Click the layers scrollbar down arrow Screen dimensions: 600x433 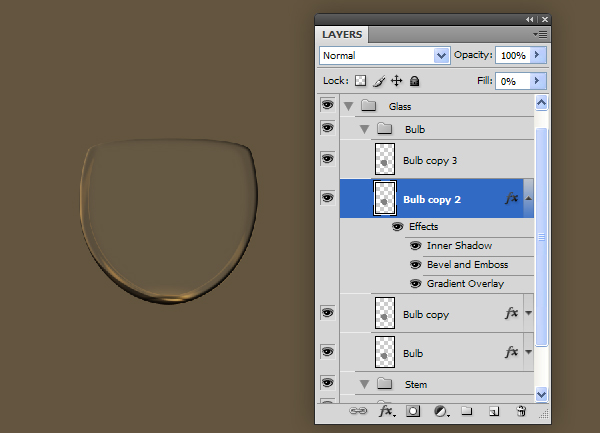[x=541, y=394]
